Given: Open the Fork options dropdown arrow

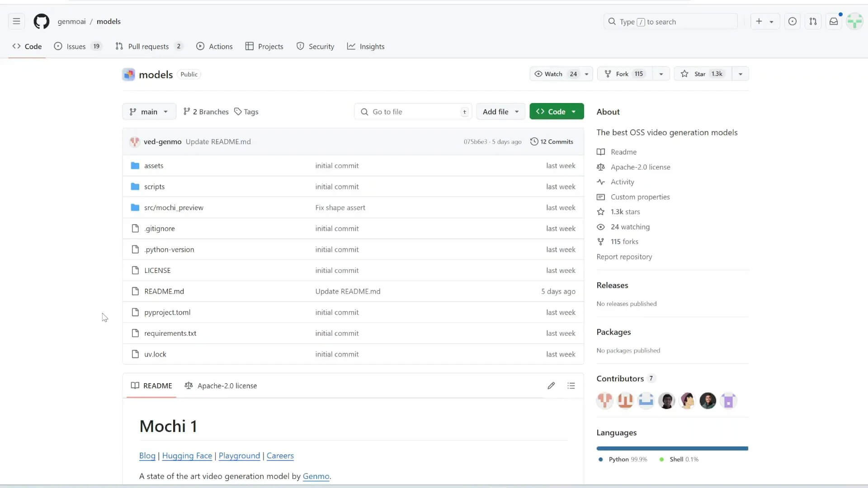Looking at the screenshot, I should point(661,74).
